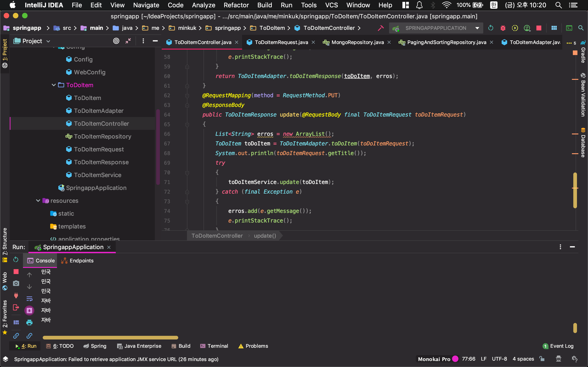
Task: Click the red Stop button in toolbar
Action: 539,28
